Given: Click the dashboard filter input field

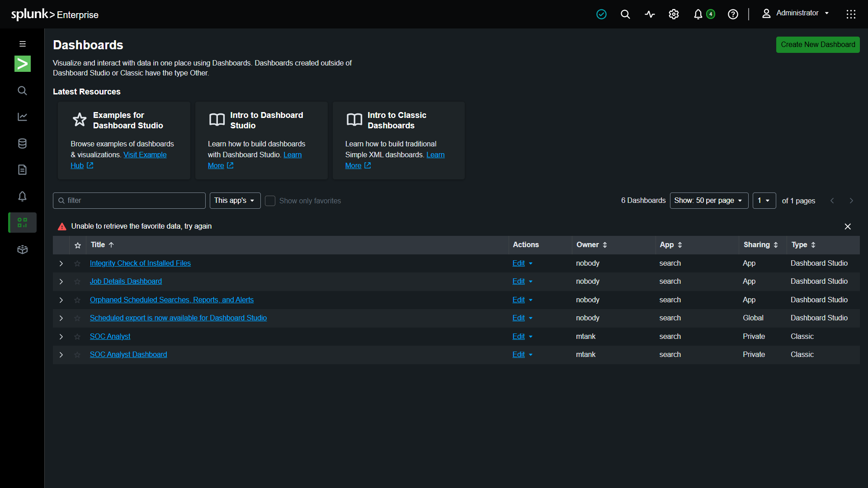Looking at the screenshot, I should click(129, 201).
